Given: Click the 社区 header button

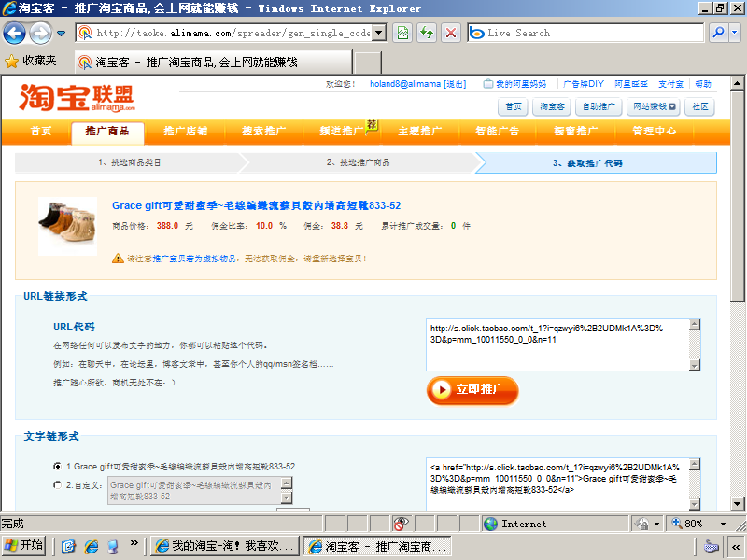Looking at the screenshot, I should click(x=699, y=106).
